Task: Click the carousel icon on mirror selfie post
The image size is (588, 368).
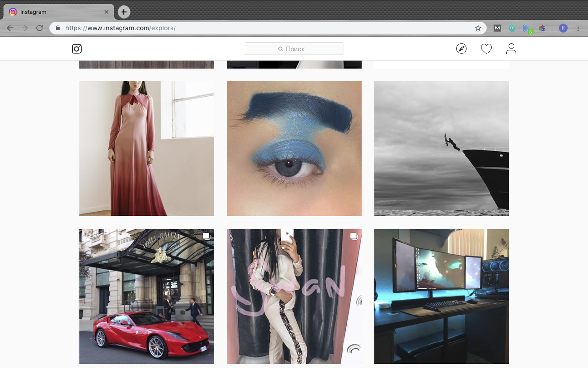Action: [354, 237]
